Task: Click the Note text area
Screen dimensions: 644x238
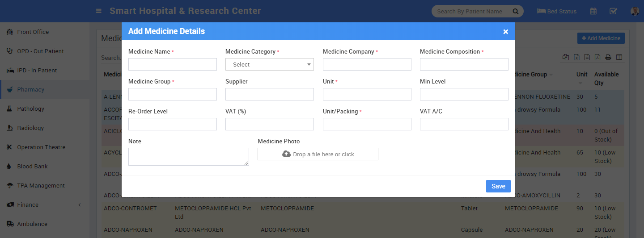Action: (188, 157)
